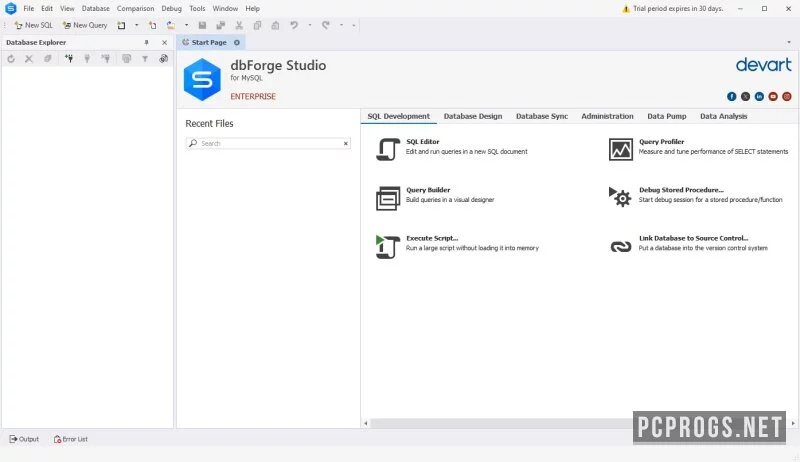The image size is (800, 462).
Task: Click the New Connection plug icon
Action: pos(69,59)
